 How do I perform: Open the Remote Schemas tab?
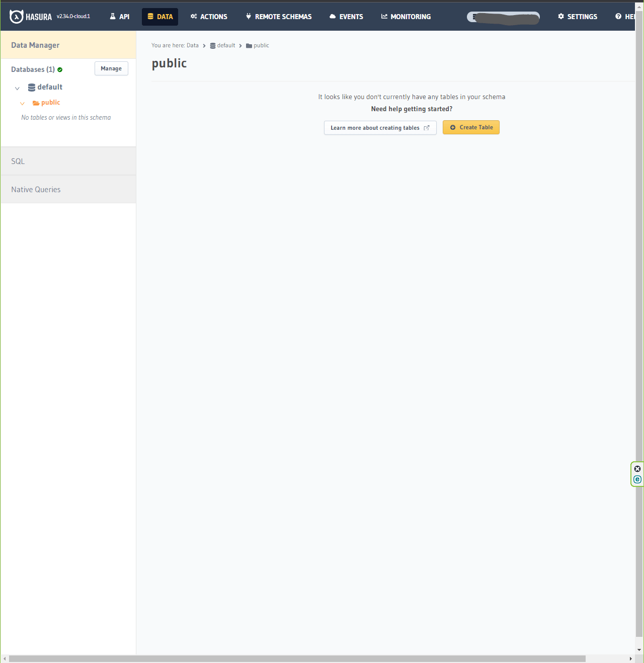pyautogui.click(x=279, y=17)
